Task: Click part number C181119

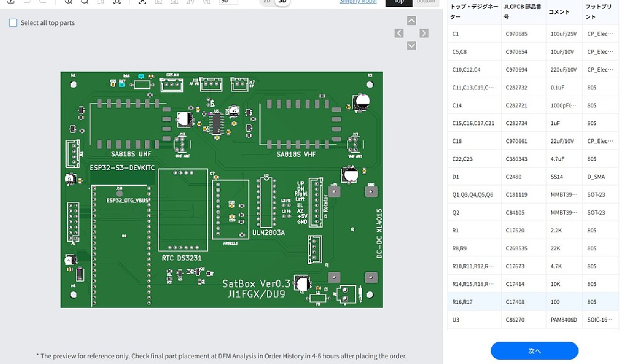Action: pos(516,194)
